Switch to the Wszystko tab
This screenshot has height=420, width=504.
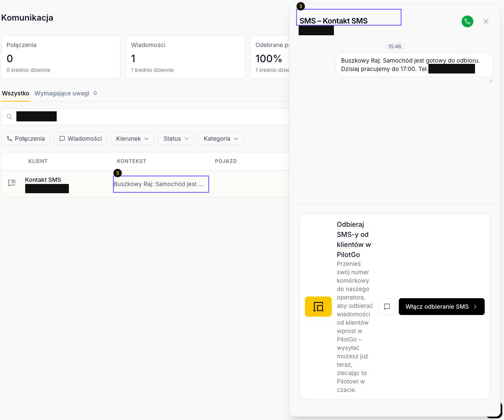[16, 93]
